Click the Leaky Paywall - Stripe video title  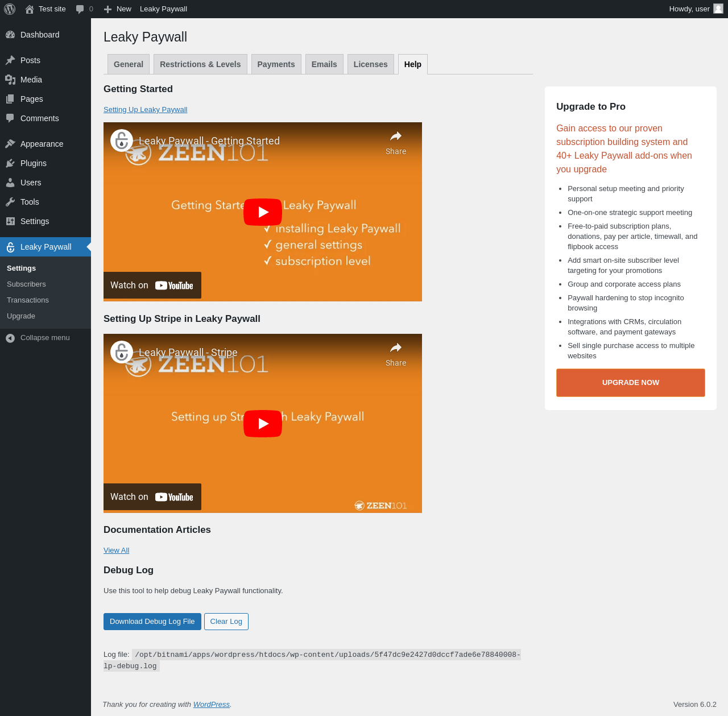[188, 353]
